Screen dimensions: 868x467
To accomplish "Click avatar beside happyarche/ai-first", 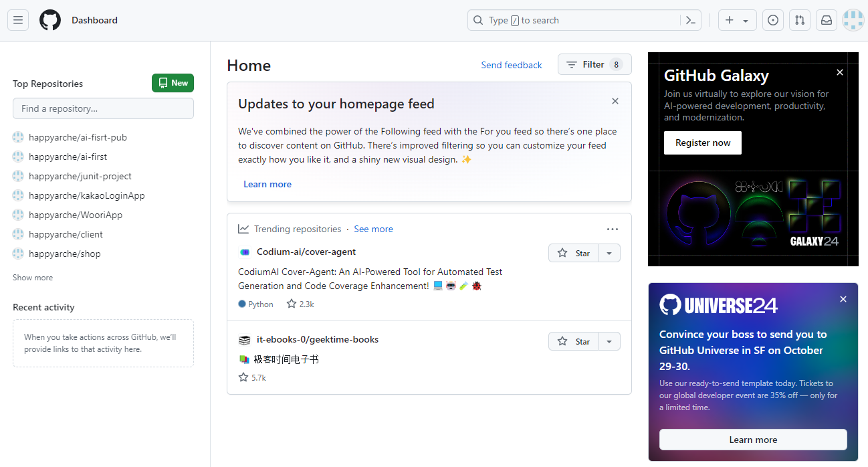I will [18, 157].
